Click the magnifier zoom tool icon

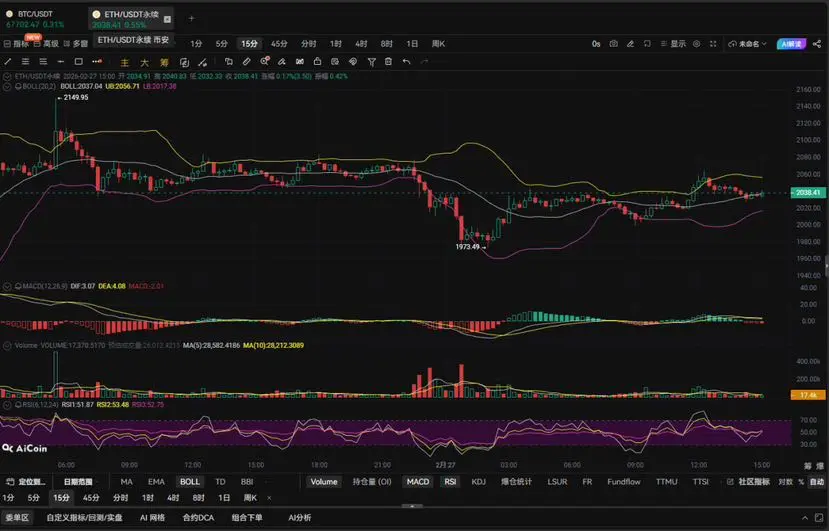[x=264, y=62]
